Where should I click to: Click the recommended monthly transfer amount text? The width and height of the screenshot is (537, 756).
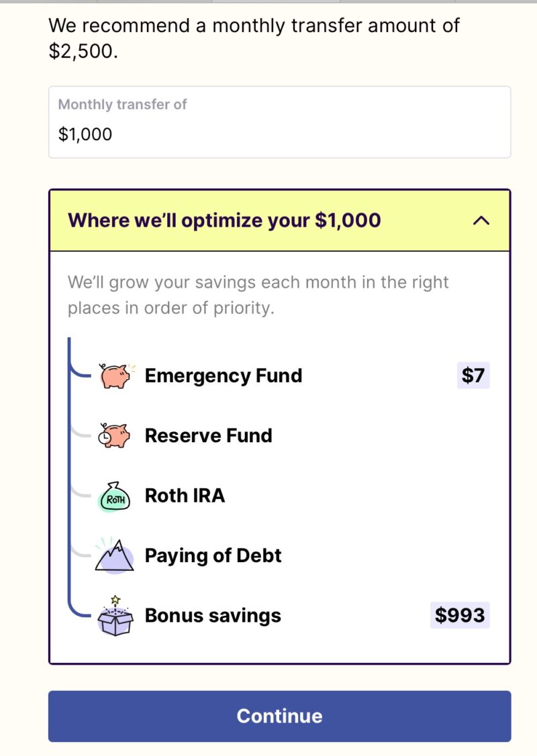coord(254,38)
